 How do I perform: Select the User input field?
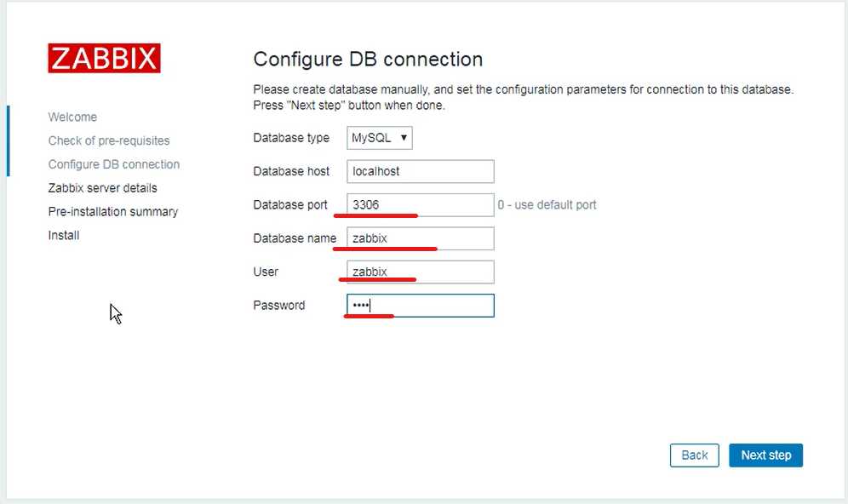pos(420,272)
